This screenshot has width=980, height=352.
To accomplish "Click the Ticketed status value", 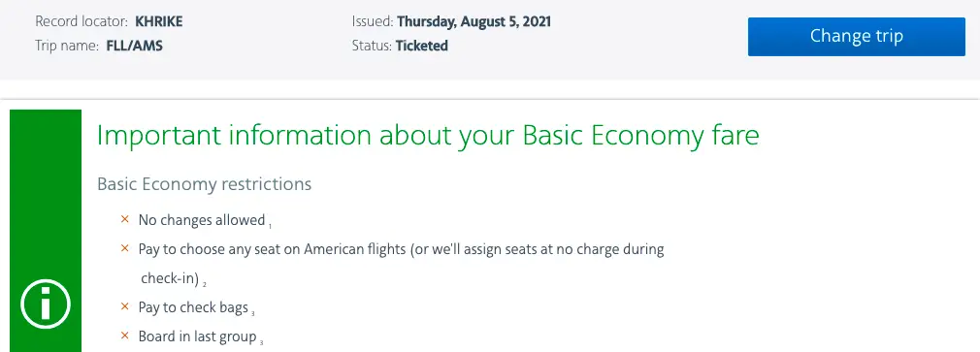I will coord(422,46).
